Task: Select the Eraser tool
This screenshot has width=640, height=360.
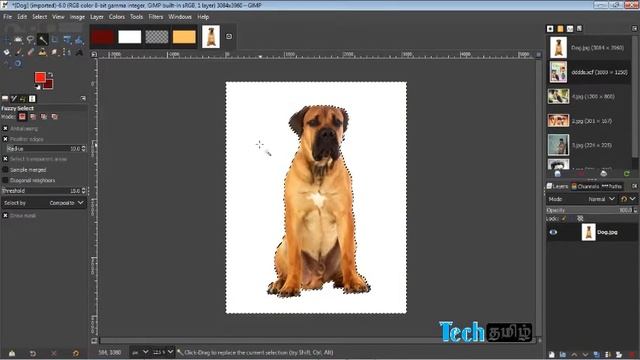Action: click(31, 52)
